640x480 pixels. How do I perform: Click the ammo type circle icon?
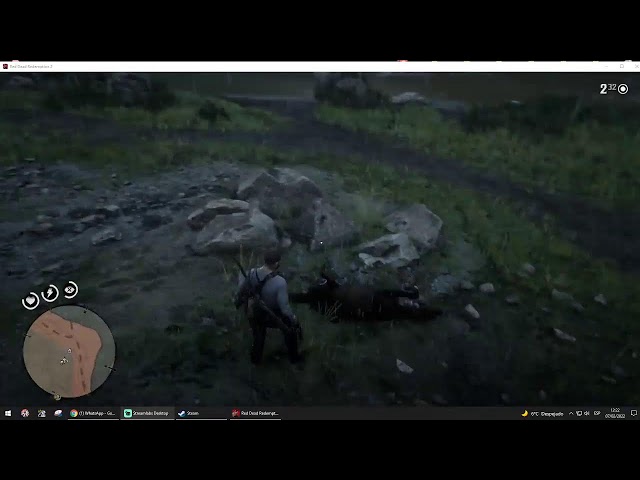point(623,89)
